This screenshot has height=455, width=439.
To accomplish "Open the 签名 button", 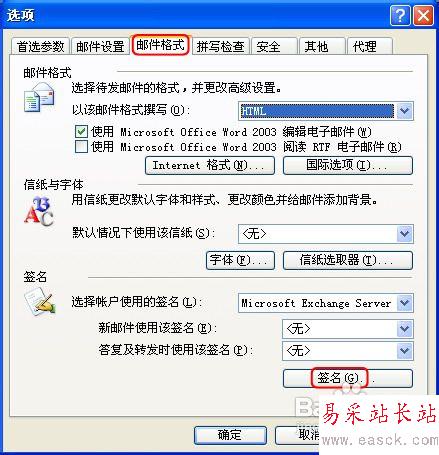I will coord(348,378).
